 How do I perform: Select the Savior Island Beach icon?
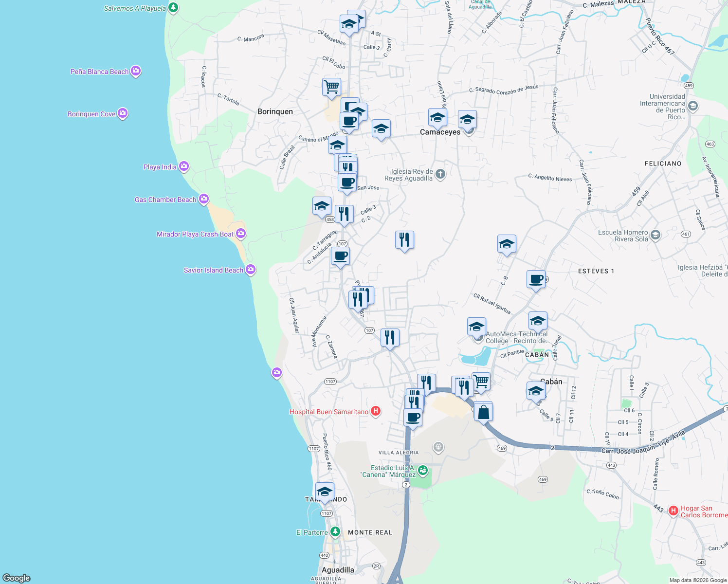click(251, 269)
